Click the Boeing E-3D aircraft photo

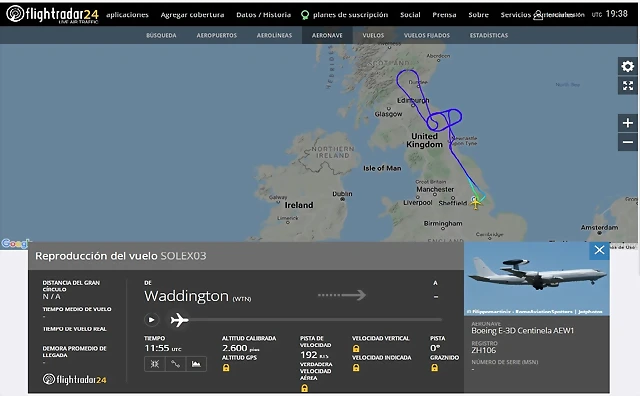(537, 278)
